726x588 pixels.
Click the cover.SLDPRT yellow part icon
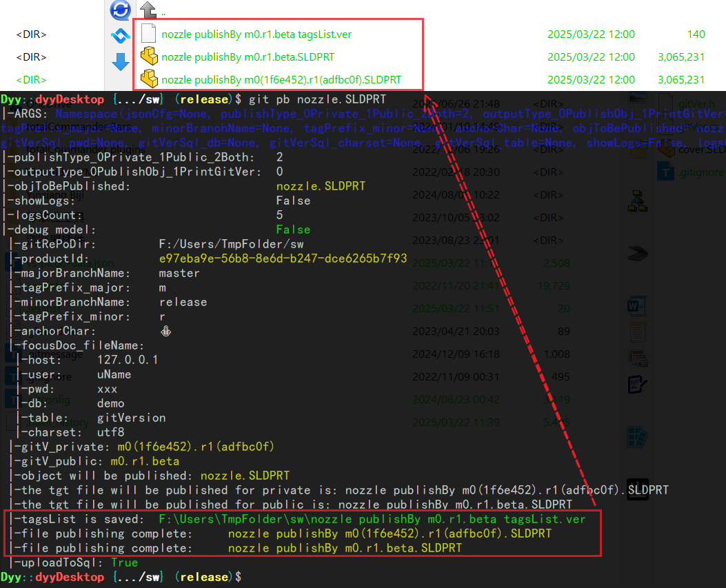click(x=665, y=150)
